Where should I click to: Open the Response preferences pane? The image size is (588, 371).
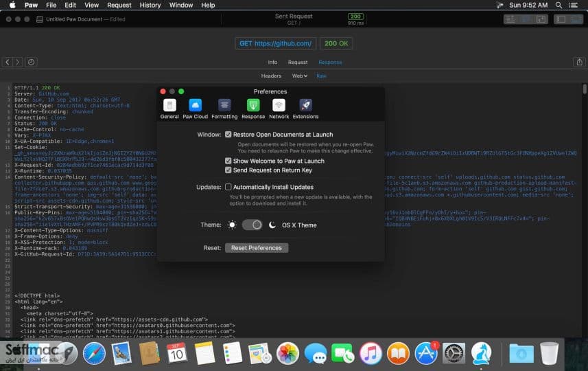[253, 109]
